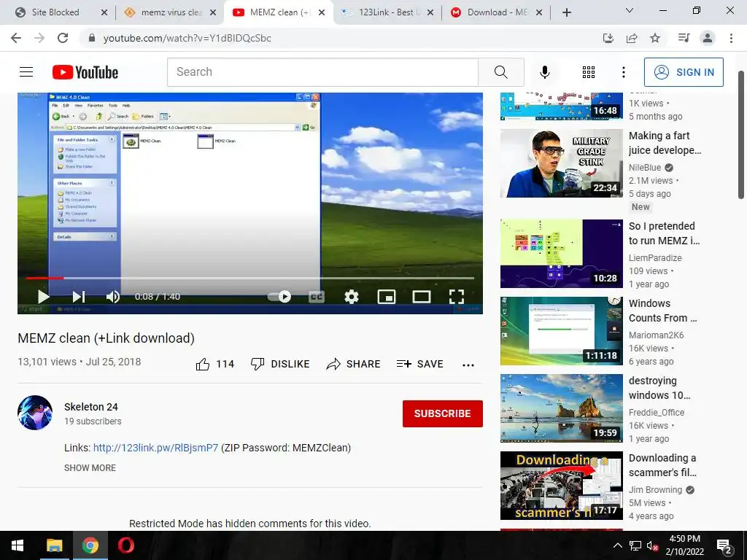Open YouTube settings three-dot menu
This screenshot has height=560, width=747.
coord(623,72)
